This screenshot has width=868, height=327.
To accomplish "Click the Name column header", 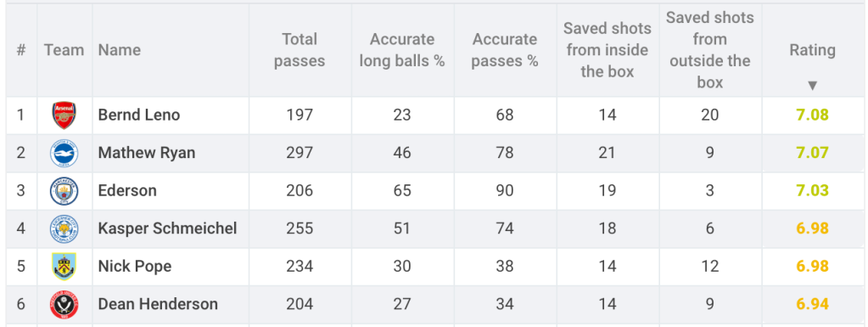I will (x=120, y=50).
